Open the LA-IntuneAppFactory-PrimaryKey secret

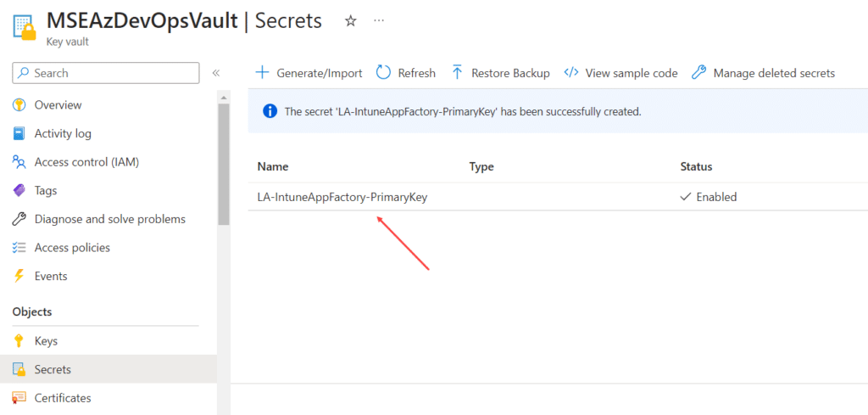(x=342, y=197)
